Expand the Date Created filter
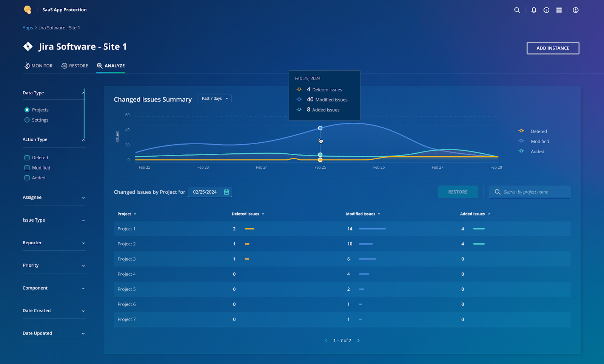This screenshot has height=364, width=604. click(x=83, y=311)
